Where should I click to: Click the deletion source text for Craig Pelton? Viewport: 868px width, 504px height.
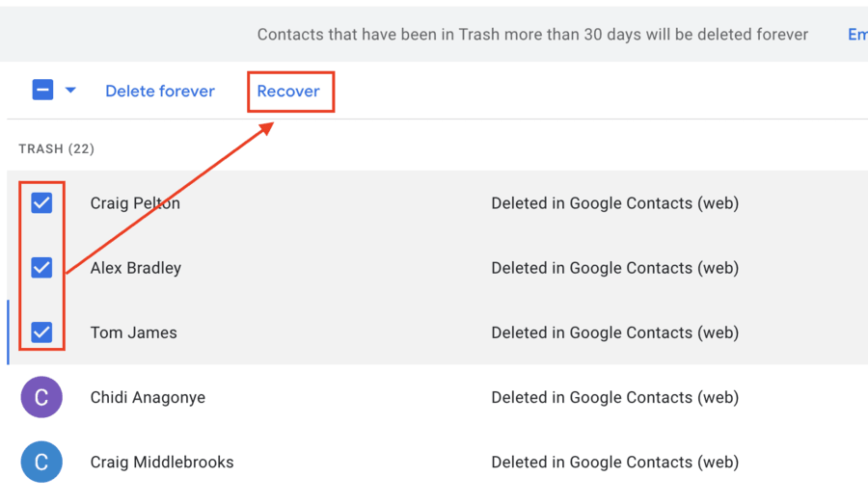[x=614, y=203]
